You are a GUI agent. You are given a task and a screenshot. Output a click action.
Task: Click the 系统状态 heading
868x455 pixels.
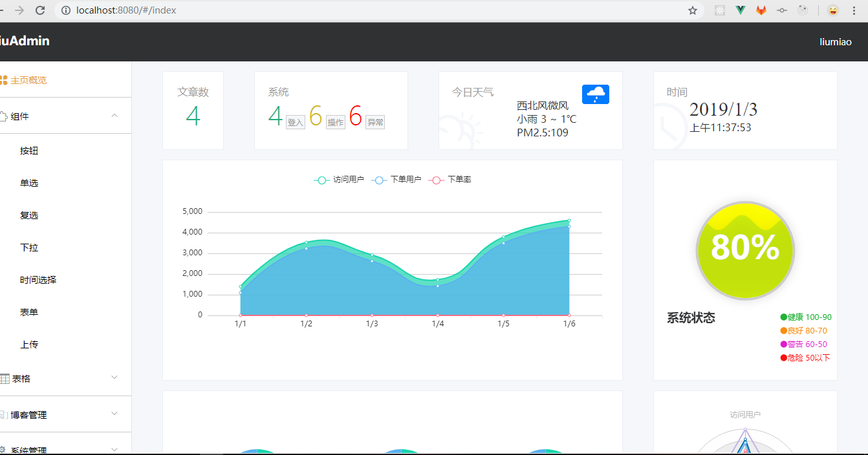click(x=691, y=318)
